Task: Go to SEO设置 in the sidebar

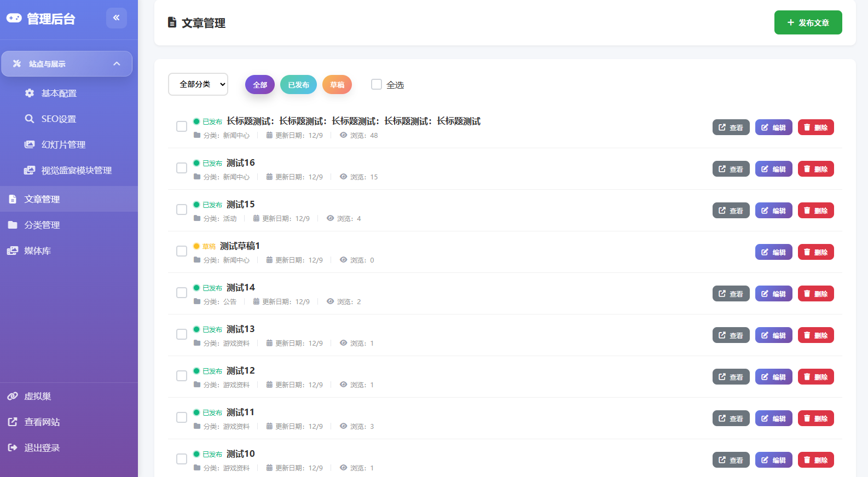Action: pyautogui.click(x=69, y=119)
